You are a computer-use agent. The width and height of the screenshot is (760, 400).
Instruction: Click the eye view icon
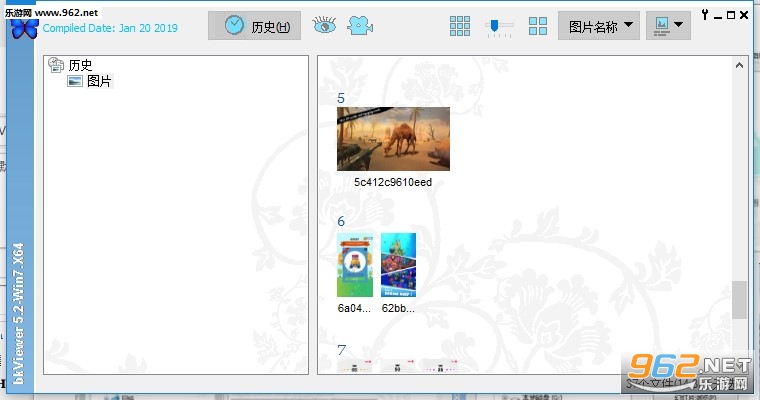324,25
